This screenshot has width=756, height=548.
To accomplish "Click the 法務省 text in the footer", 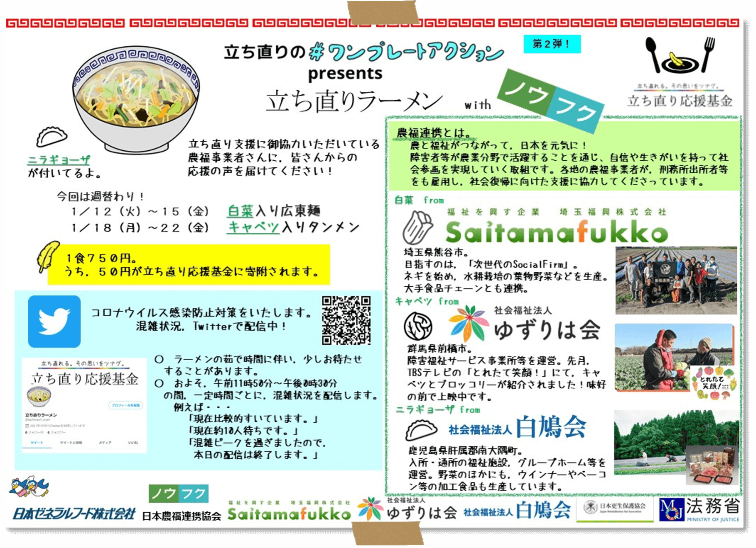I will coord(713,506).
